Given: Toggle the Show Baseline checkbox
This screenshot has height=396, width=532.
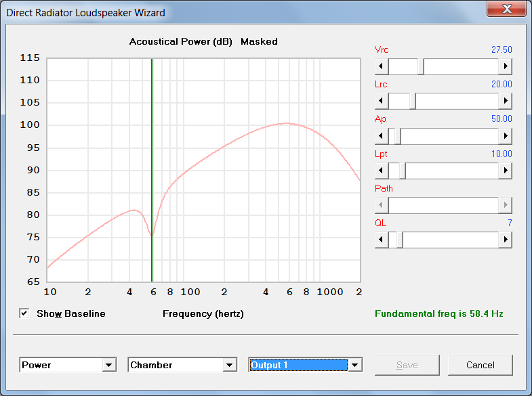Looking at the screenshot, I should coord(24,313).
